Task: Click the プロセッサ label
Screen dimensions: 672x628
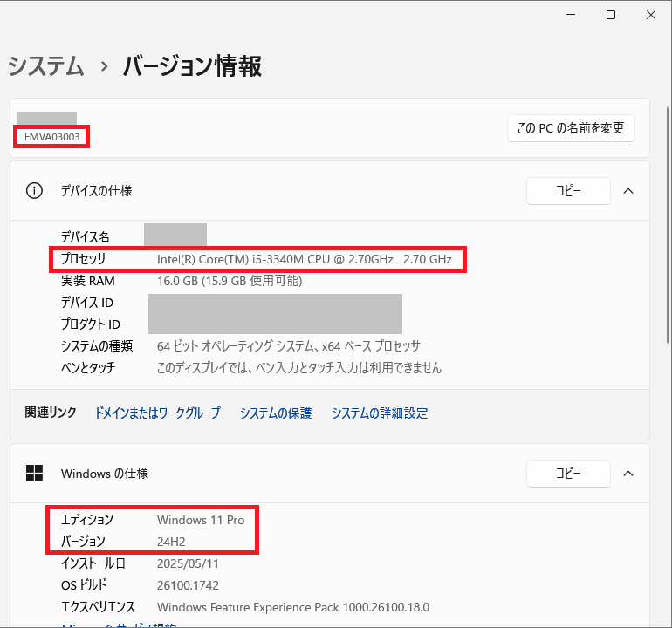Action: pyautogui.click(x=84, y=259)
